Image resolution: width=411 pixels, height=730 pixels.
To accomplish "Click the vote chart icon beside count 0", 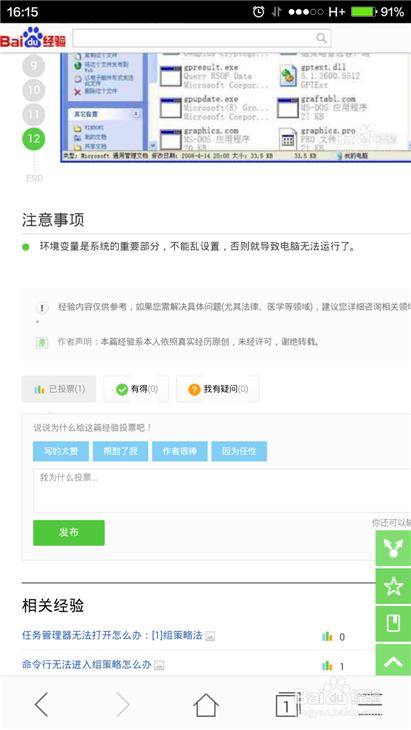I will [x=327, y=636].
